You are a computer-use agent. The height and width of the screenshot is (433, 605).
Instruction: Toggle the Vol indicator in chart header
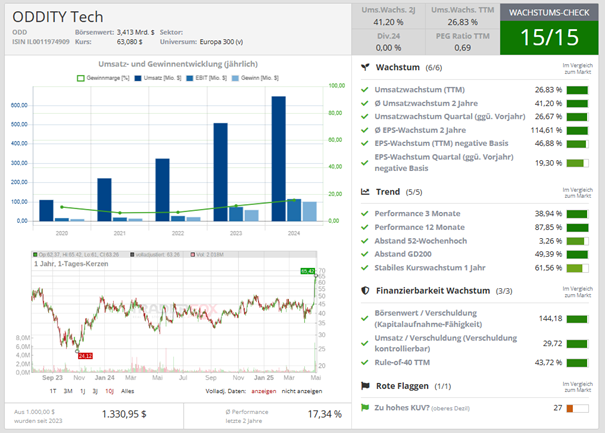(207, 255)
